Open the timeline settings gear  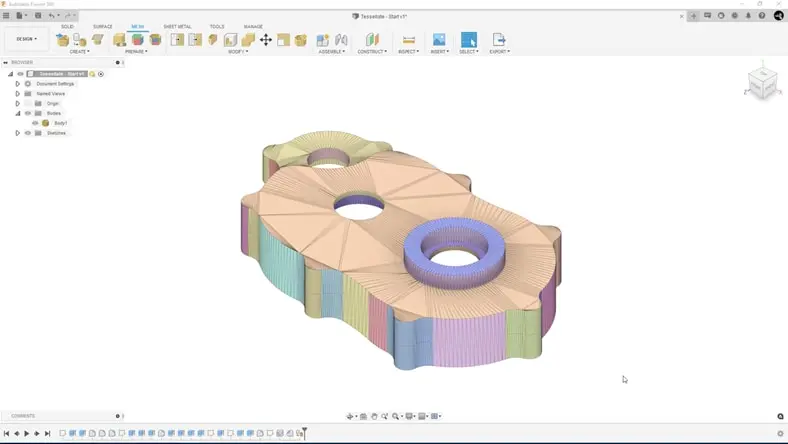pos(780,433)
